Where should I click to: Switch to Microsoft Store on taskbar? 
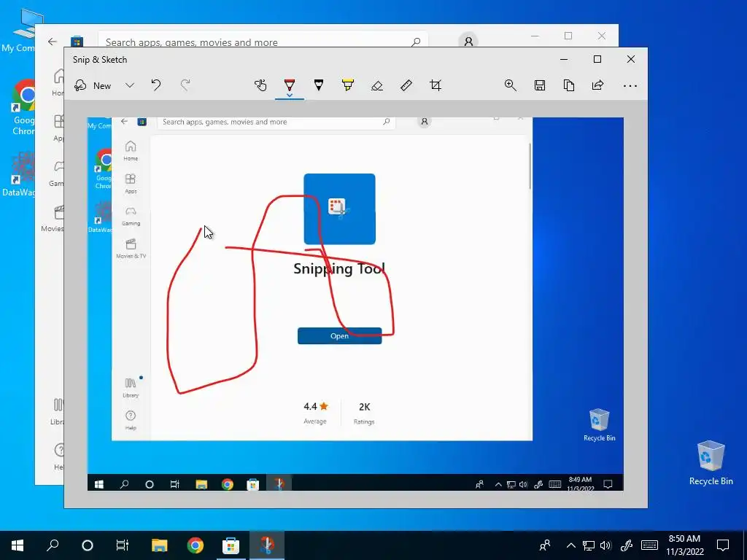231,545
